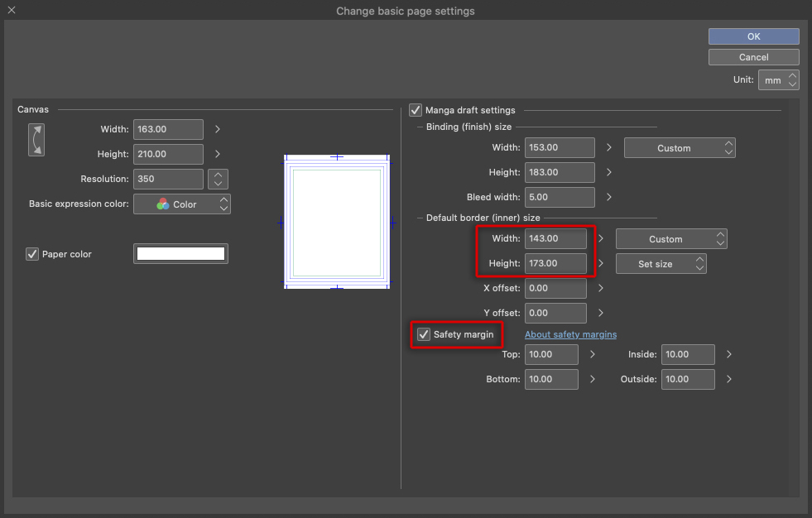Open the About safety margins link
812x518 pixels.
pos(570,334)
